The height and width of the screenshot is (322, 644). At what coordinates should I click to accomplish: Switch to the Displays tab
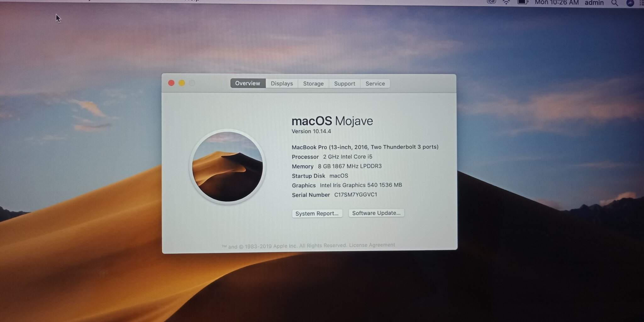282,84
